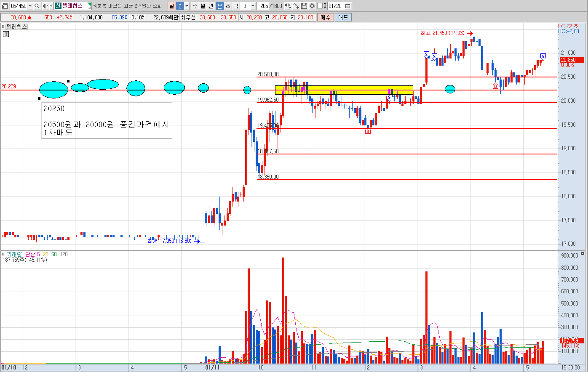Click the 187,759주(145.11%) volume readout
The image size is (588, 372).
click(x=25, y=260)
